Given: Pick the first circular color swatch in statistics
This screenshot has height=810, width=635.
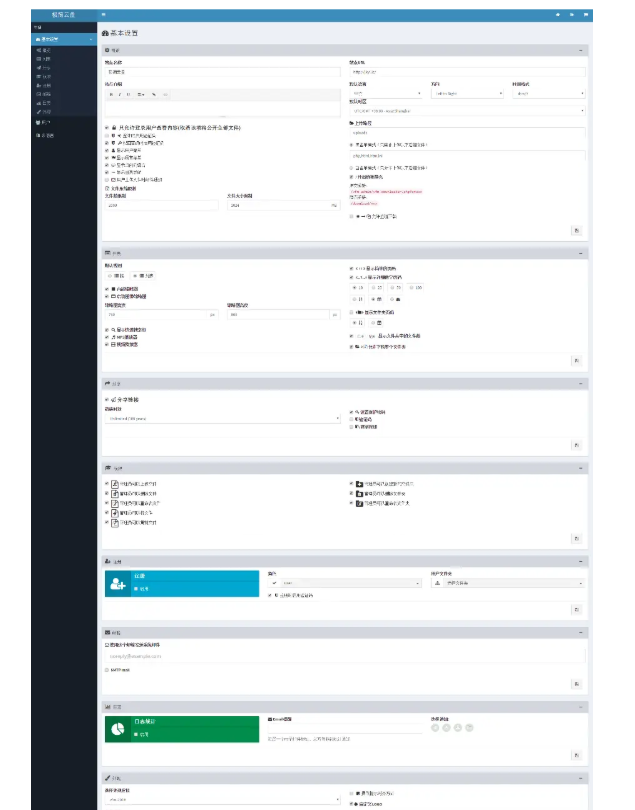Looking at the screenshot, I should (x=435, y=727).
